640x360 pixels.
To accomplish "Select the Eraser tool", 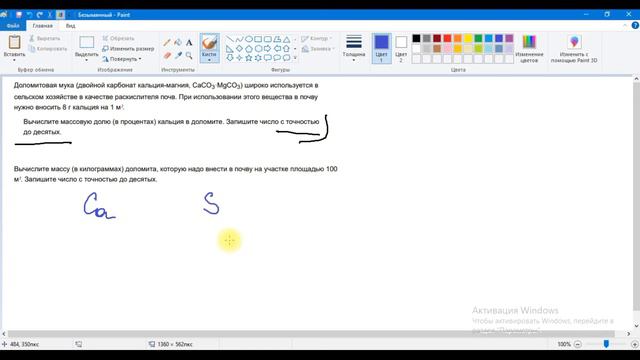I will (167, 55).
